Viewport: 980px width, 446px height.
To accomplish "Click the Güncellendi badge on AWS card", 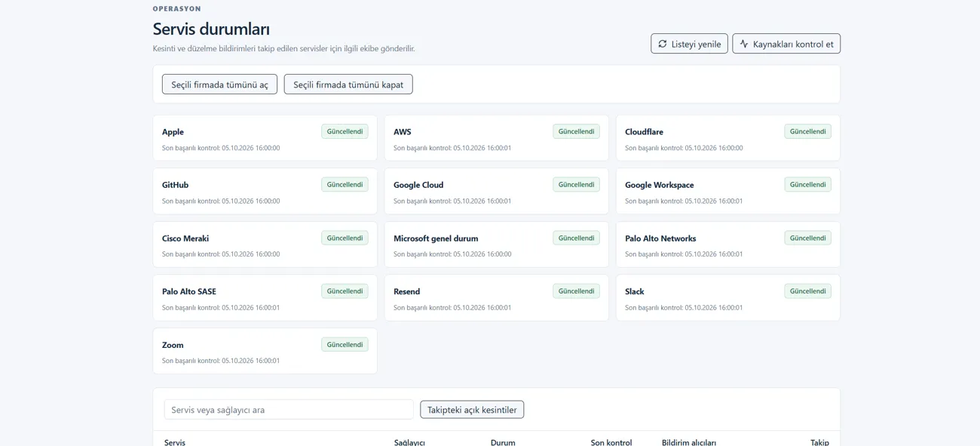I will (576, 131).
